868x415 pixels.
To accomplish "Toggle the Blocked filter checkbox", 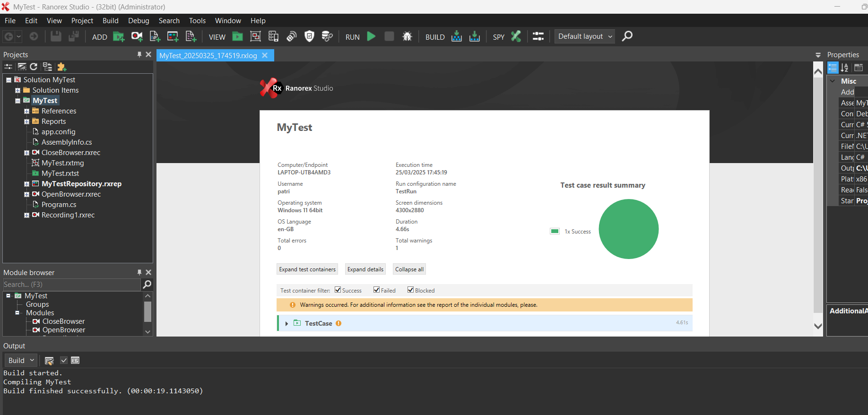I will (x=410, y=290).
